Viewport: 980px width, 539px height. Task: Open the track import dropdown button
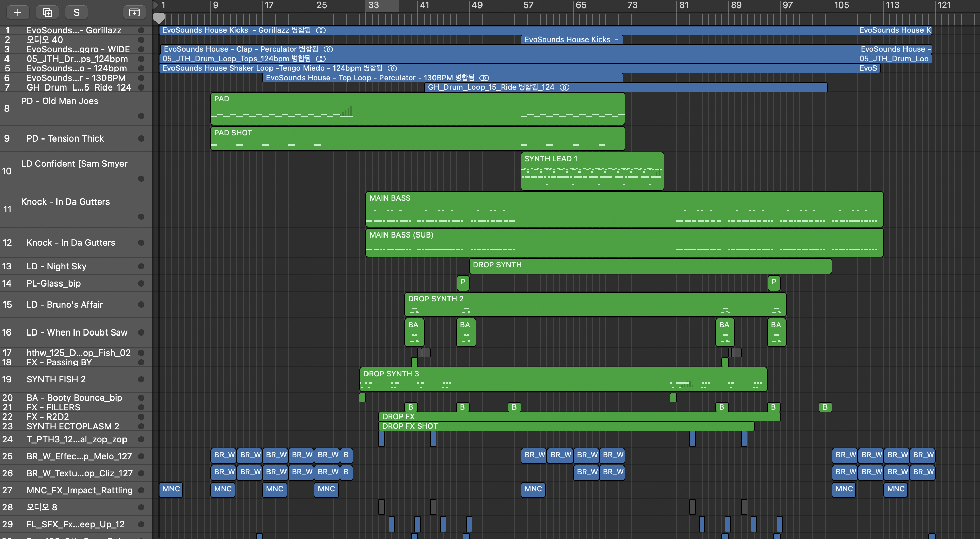pos(134,13)
